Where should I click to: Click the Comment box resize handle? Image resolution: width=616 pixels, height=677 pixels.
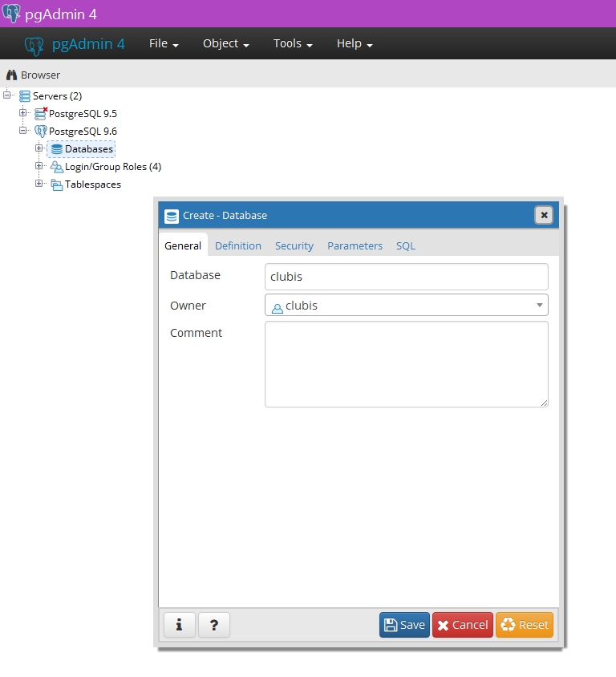544,403
